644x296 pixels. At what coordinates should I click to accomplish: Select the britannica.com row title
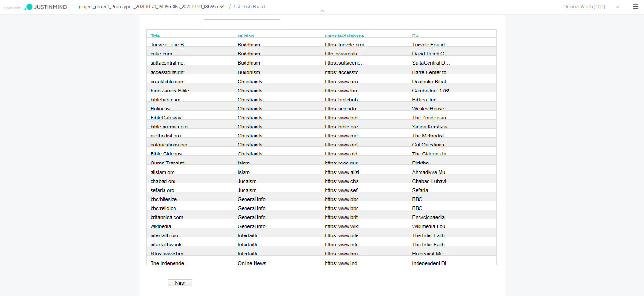pyautogui.click(x=166, y=217)
